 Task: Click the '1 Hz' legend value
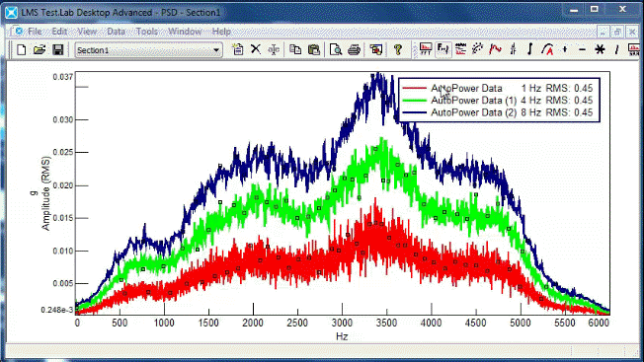531,88
